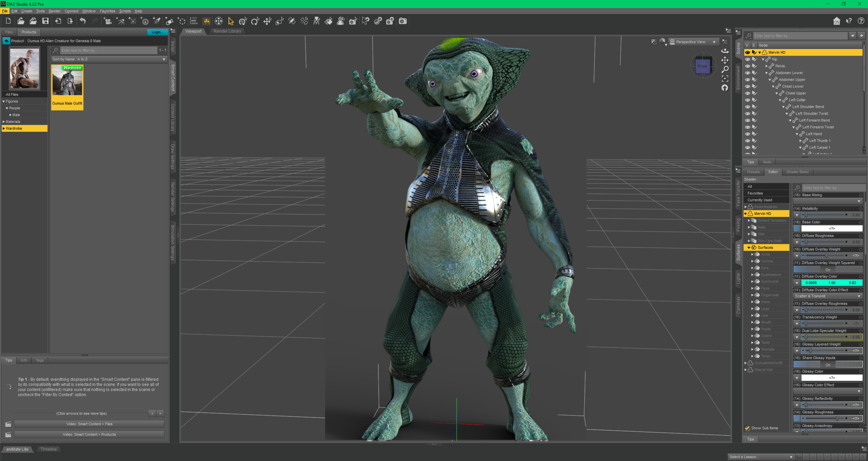868x461 pixels.
Task: Toggle eye visibility for Abdomen Lower
Action: click(747, 73)
